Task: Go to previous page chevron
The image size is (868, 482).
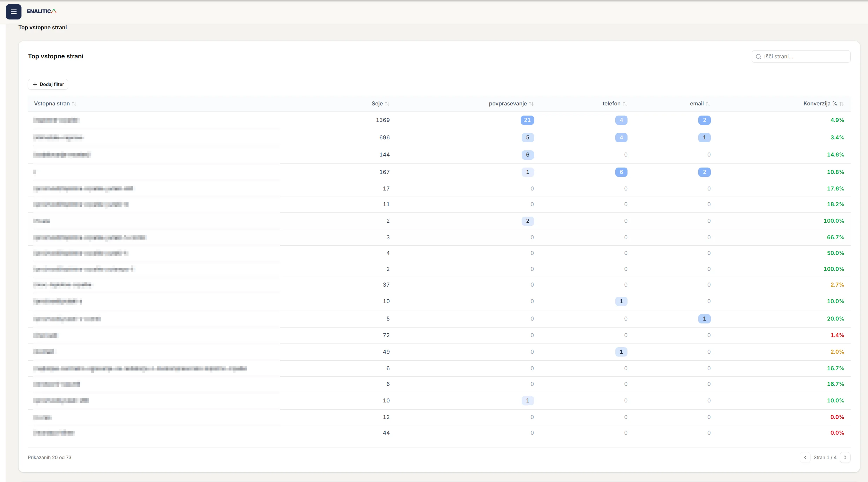Action: pyautogui.click(x=805, y=458)
